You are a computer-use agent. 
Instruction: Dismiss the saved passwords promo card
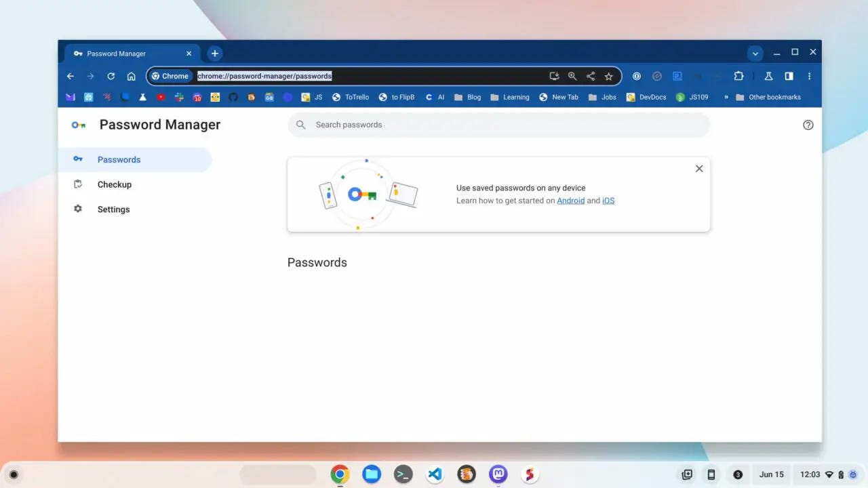[x=699, y=169]
